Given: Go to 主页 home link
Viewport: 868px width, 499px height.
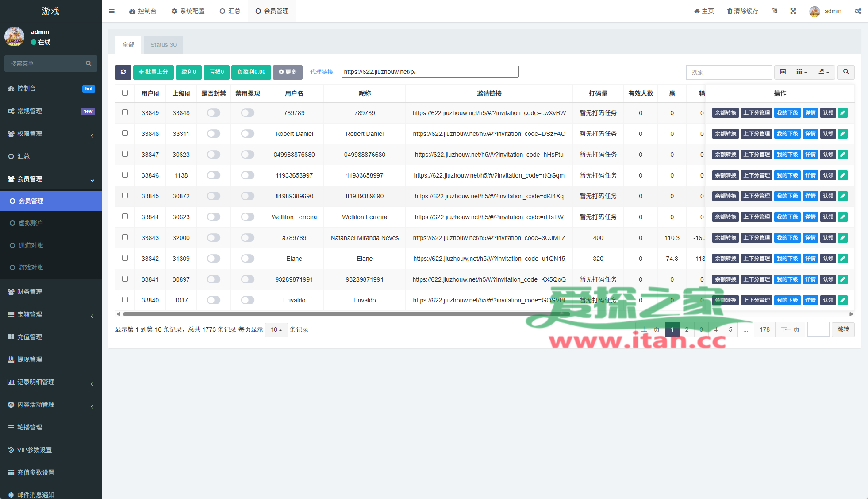Looking at the screenshot, I should [x=704, y=11].
